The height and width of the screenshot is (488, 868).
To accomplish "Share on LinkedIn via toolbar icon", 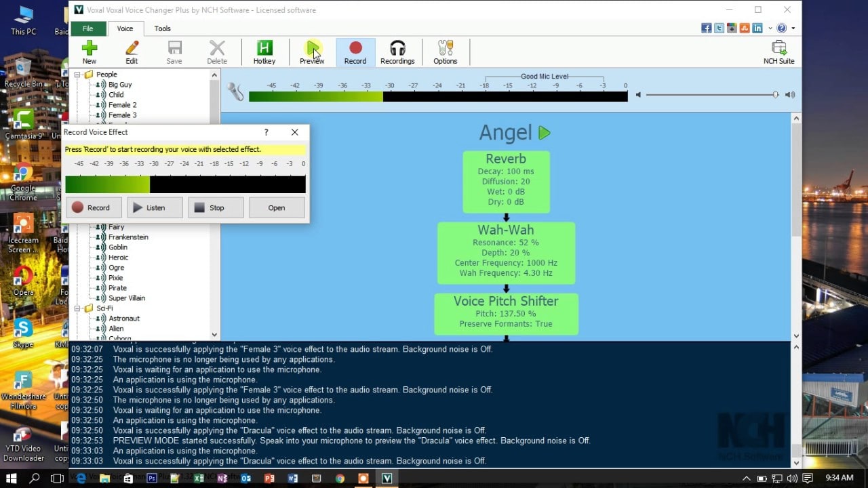I will tap(757, 28).
